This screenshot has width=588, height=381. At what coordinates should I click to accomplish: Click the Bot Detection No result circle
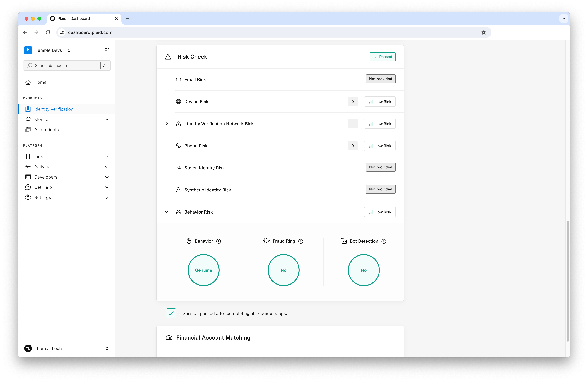click(x=364, y=270)
